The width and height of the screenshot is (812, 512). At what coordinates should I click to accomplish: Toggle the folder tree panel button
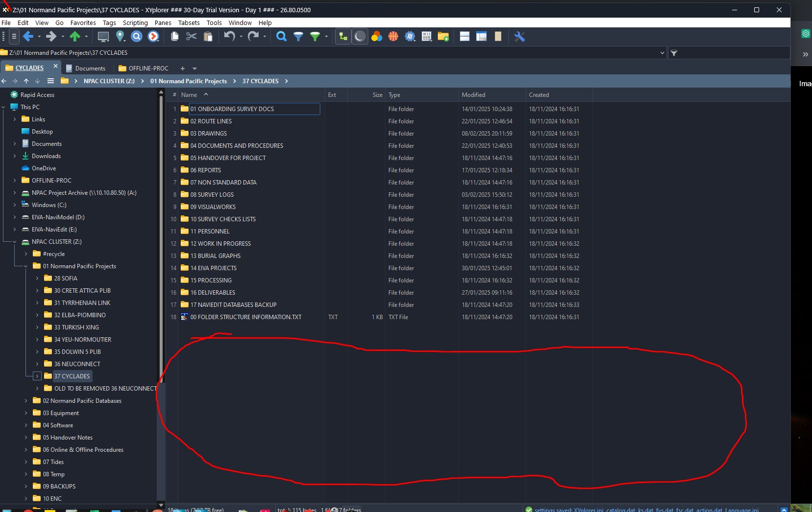(x=343, y=36)
